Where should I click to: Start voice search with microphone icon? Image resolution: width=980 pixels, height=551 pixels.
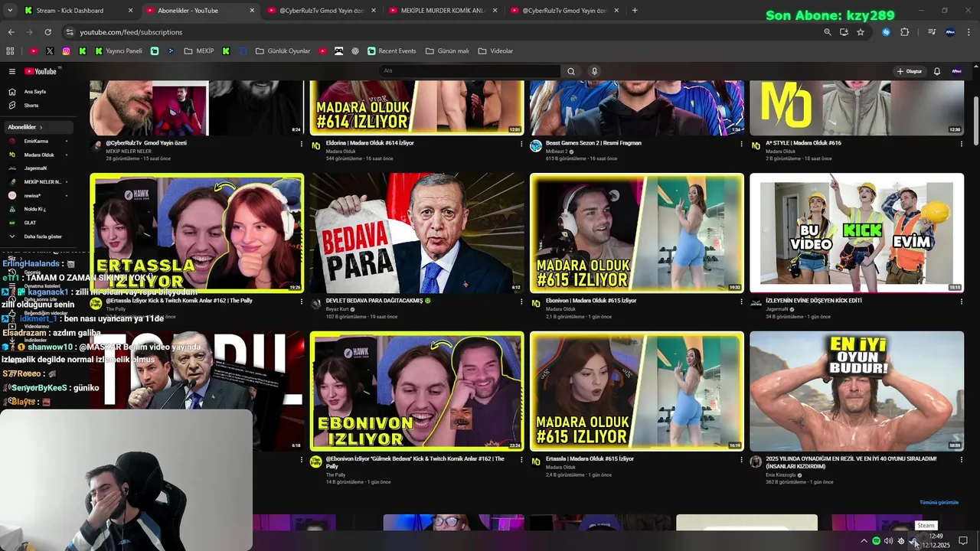click(x=594, y=71)
